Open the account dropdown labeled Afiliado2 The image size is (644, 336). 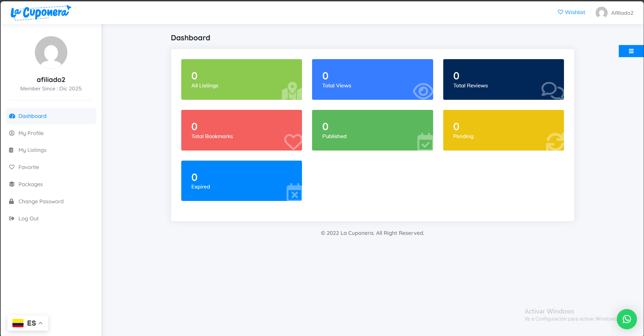click(622, 13)
